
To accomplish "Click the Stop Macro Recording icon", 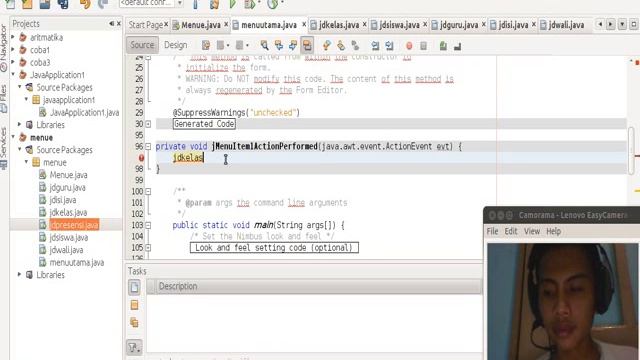I will click(423, 46).
